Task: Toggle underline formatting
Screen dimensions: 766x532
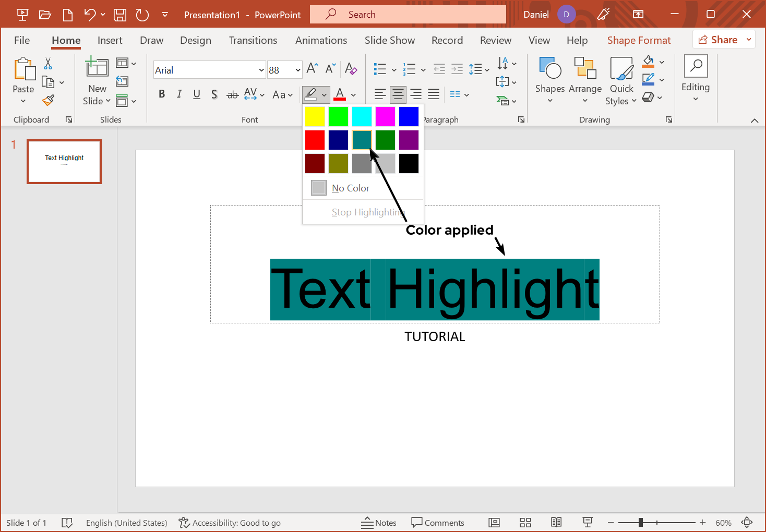Action: (x=197, y=94)
